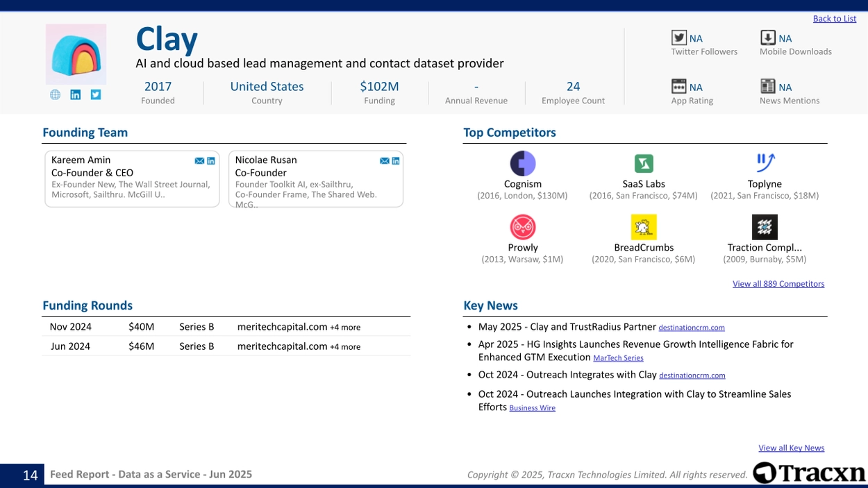The width and height of the screenshot is (868, 488).
Task: Click the May 2025 Clay TrustRadius headline
Action: pyautogui.click(x=567, y=327)
